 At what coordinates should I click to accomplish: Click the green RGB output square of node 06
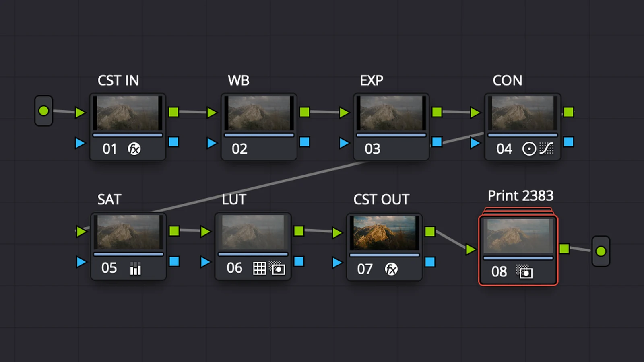click(299, 231)
